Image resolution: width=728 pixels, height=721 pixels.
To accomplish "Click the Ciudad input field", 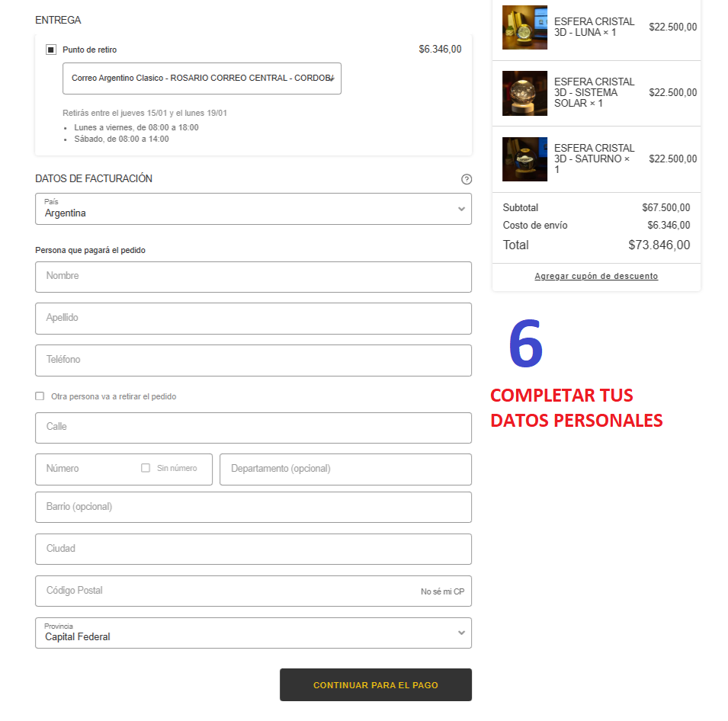I will pos(253,549).
